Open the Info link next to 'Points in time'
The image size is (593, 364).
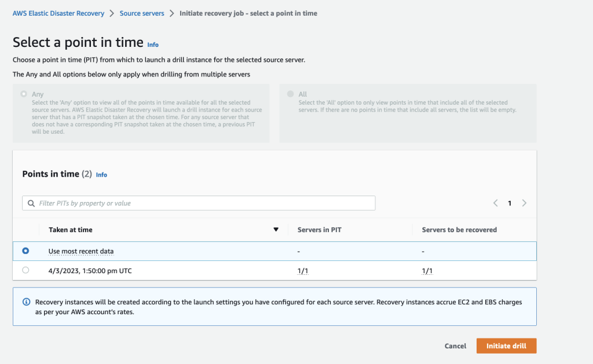(101, 174)
